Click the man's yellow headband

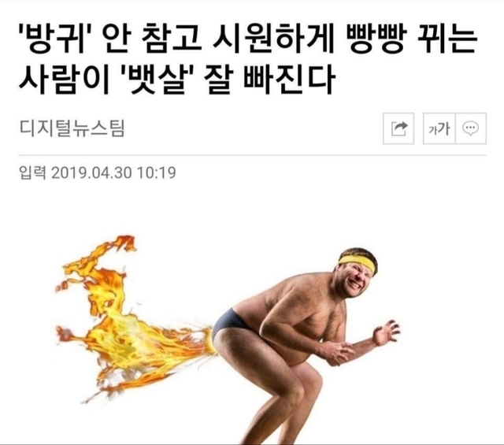[357, 263]
